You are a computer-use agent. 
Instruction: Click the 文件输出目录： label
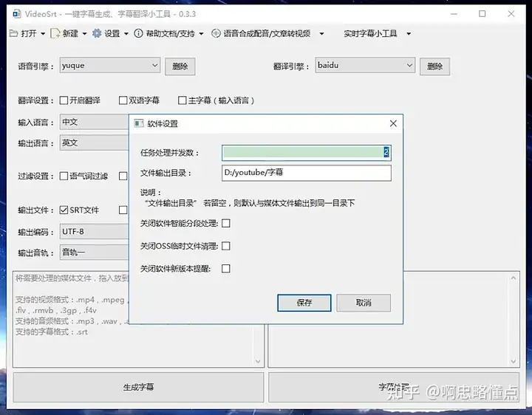(x=166, y=174)
